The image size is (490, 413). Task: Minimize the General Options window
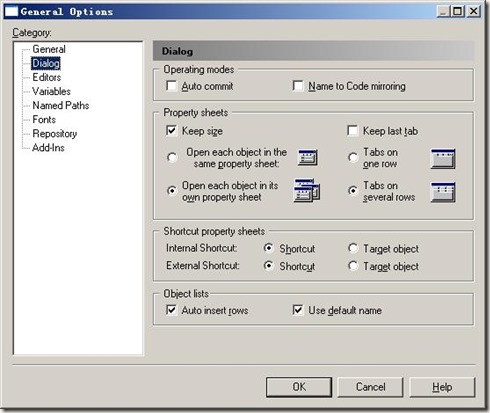point(443,12)
